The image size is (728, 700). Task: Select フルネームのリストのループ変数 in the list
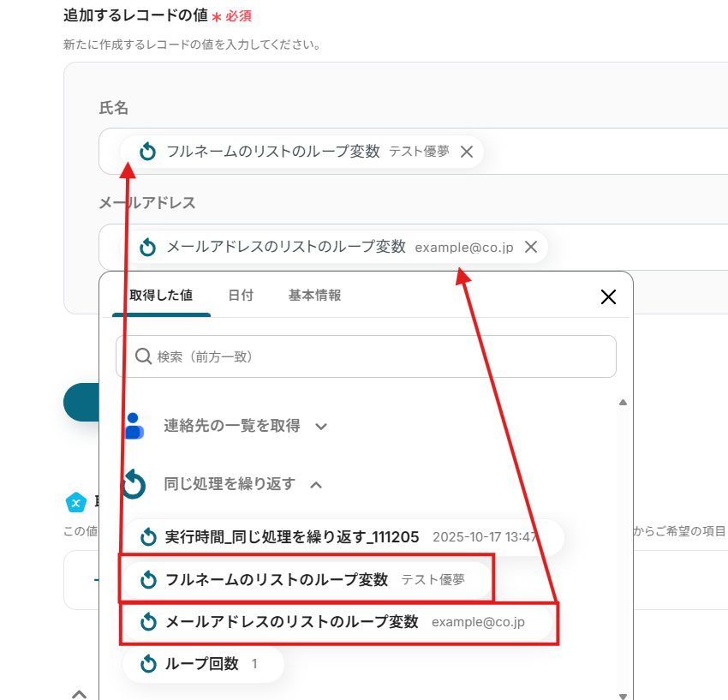point(307,580)
